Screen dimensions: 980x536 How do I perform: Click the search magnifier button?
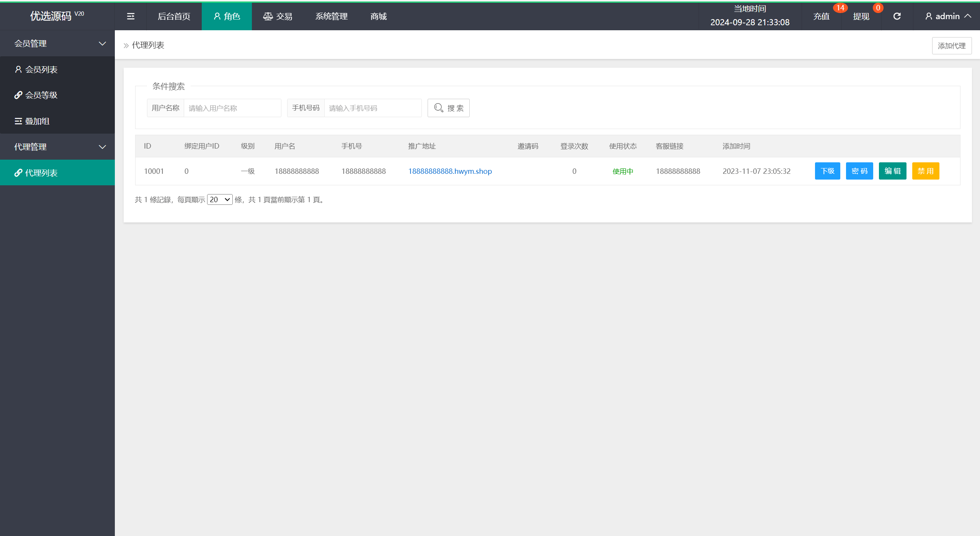click(x=448, y=108)
